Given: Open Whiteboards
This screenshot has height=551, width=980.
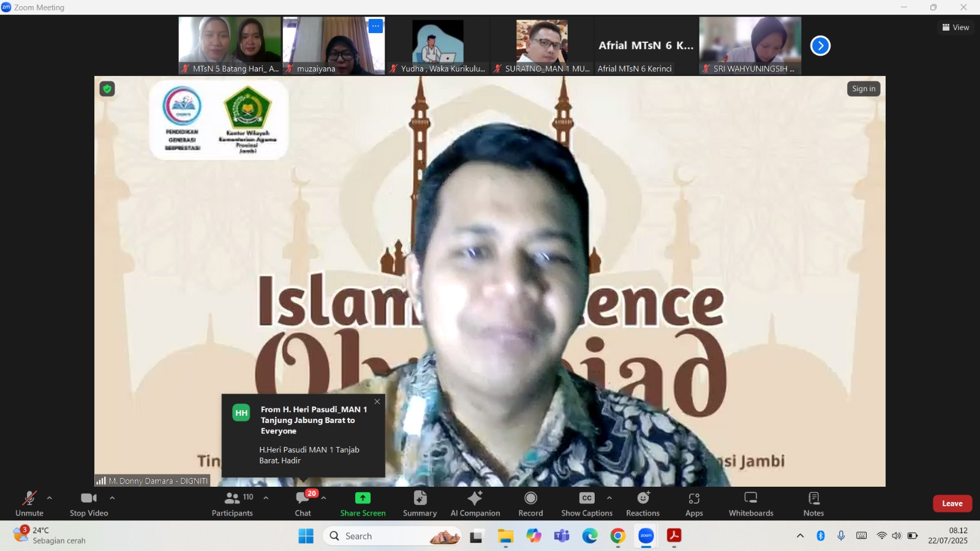Looking at the screenshot, I should 750,503.
